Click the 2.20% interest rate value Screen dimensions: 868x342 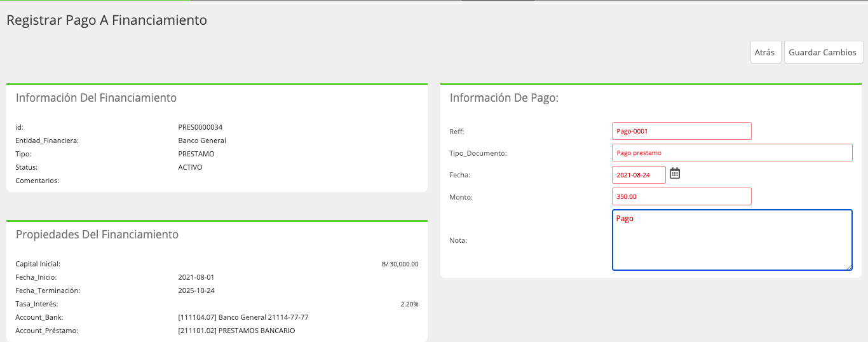tap(409, 304)
